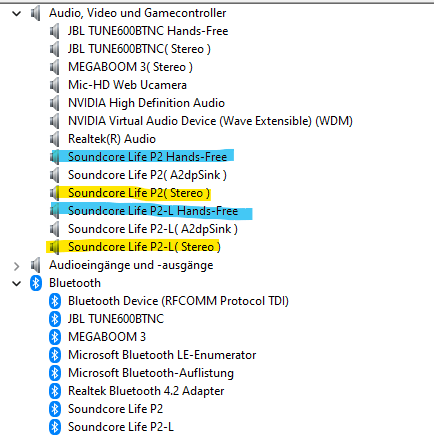The width and height of the screenshot is (434, 438).
Task: Select Soundcore Life P2-L( A2dpSink ) entry
Action: 153,229
